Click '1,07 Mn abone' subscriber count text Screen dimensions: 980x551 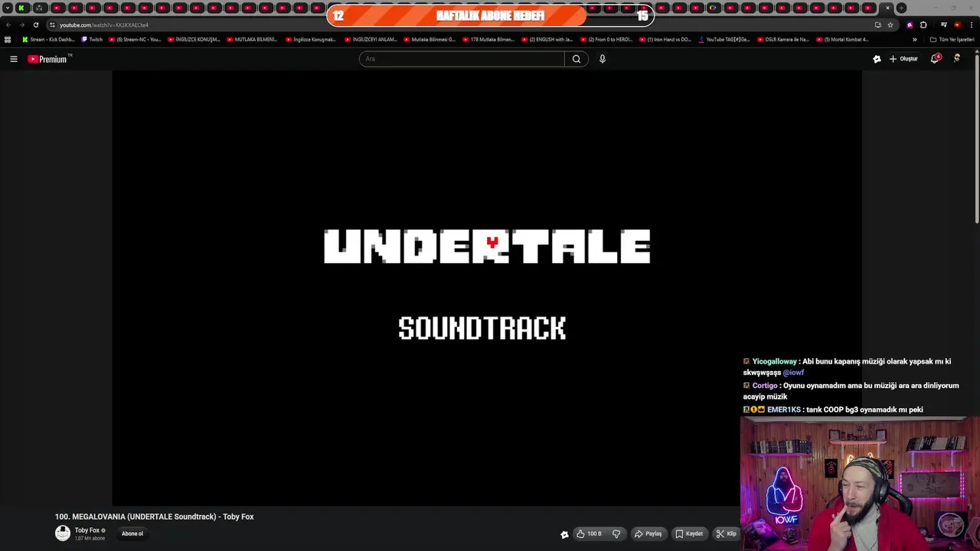[x=90, y=539]
